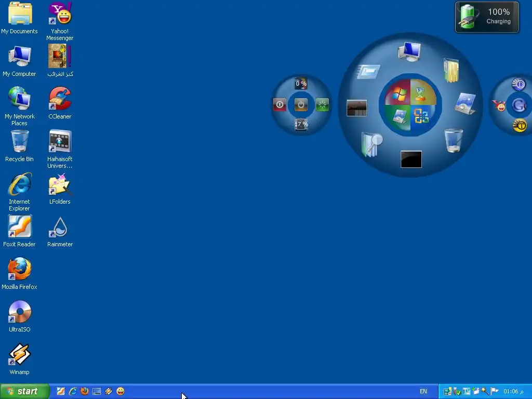The height and width of the screenshot is (399, 532).
Task: Select the Recycle Bin desktop icon
Action: coord(19,146)
